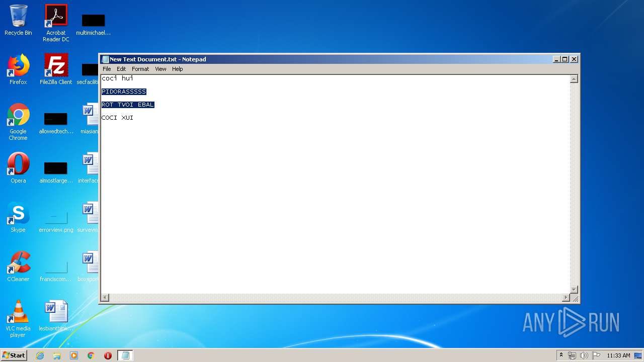Click the Show desktop button

[x=638, y=355]
